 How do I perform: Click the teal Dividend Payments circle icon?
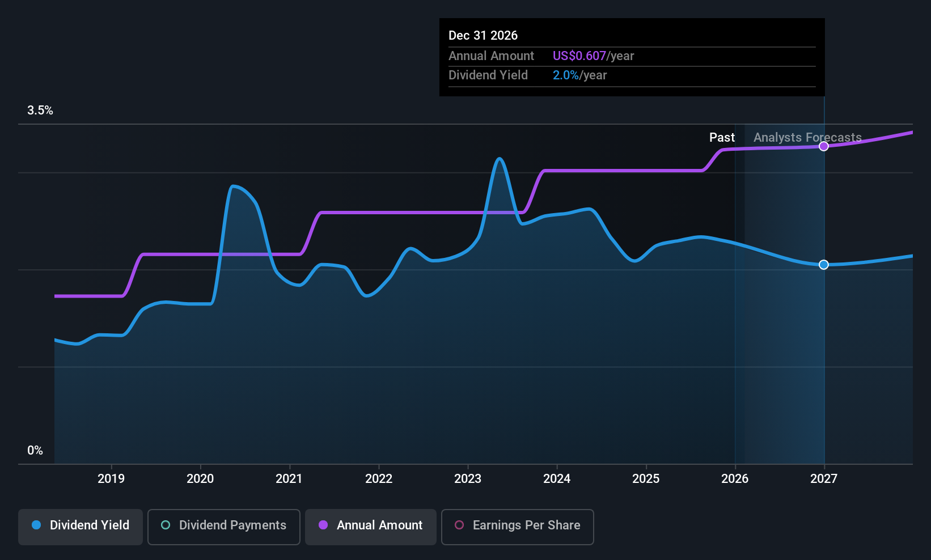(x=166, y=525)
